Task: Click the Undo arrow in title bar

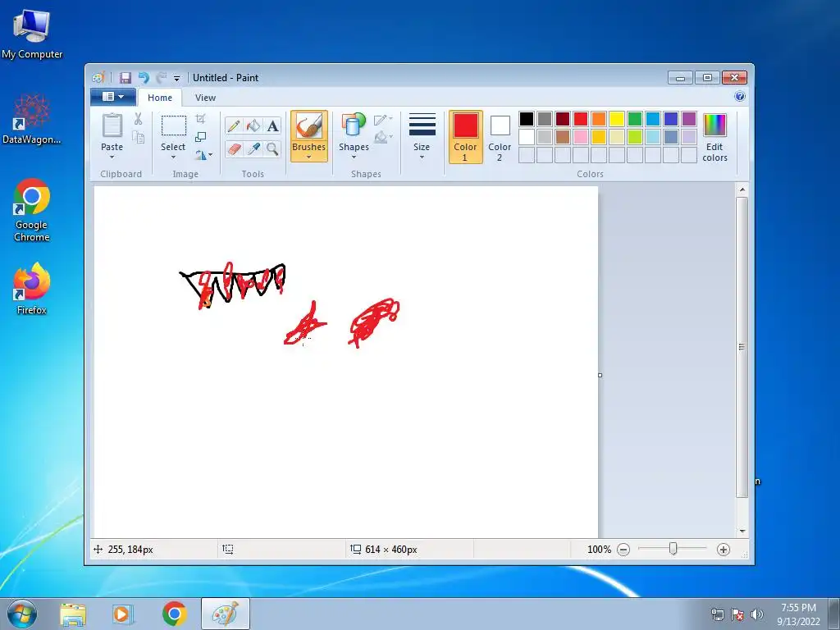Action: [144, 78]
